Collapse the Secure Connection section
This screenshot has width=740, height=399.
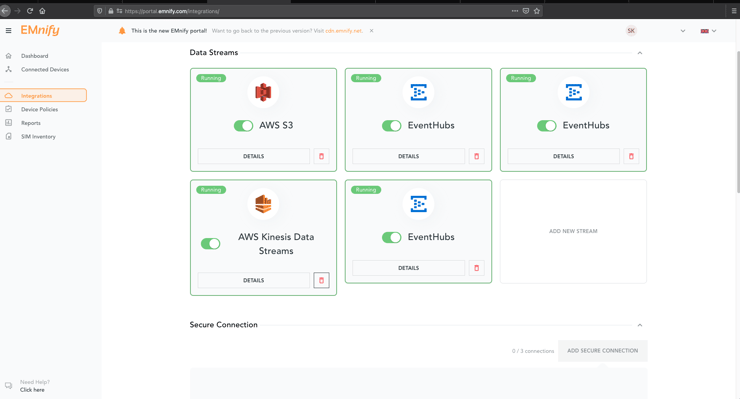[x=639, y=325]
